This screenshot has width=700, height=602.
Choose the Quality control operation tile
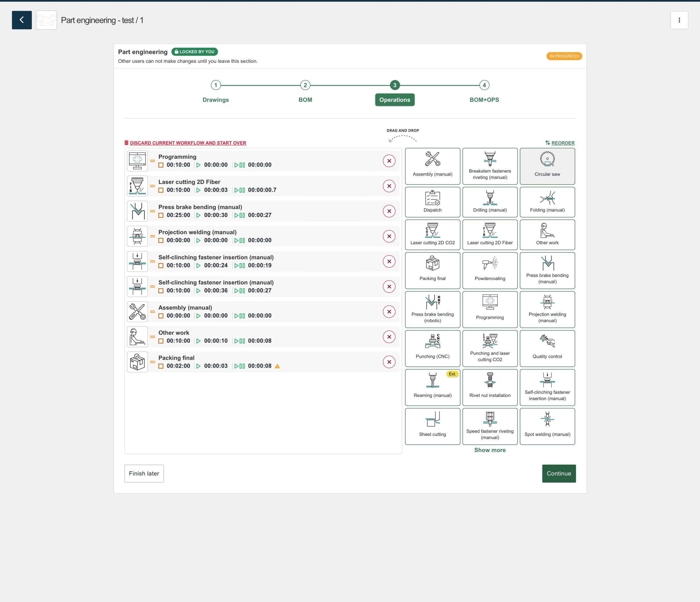(547, 348)
